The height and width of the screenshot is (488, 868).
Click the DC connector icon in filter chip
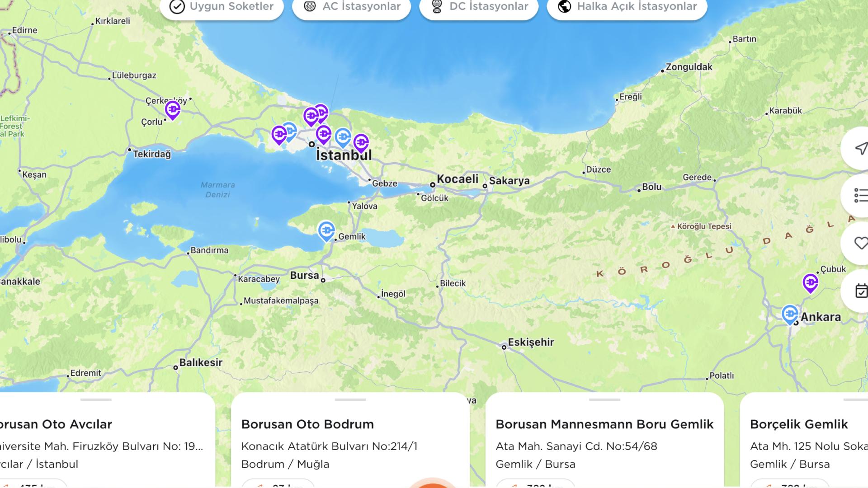tap(437, 6)
